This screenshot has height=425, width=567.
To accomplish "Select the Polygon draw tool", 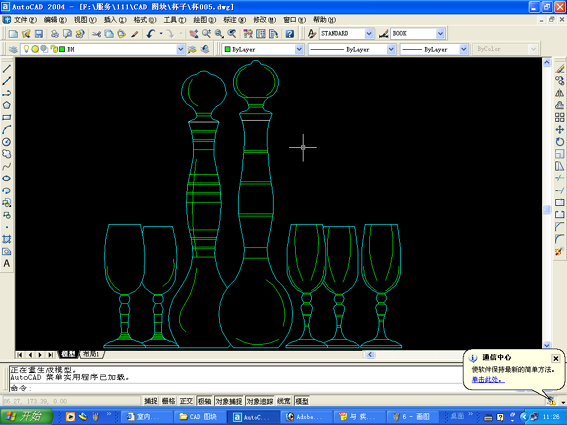I will click(7, 105).
